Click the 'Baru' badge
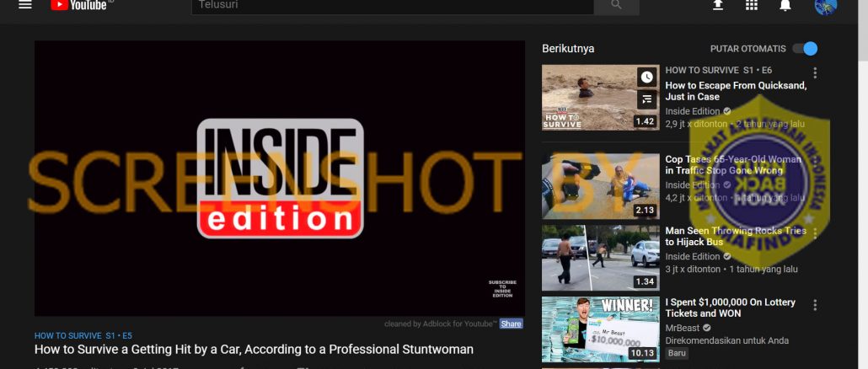868x369 pixels. 677,353
